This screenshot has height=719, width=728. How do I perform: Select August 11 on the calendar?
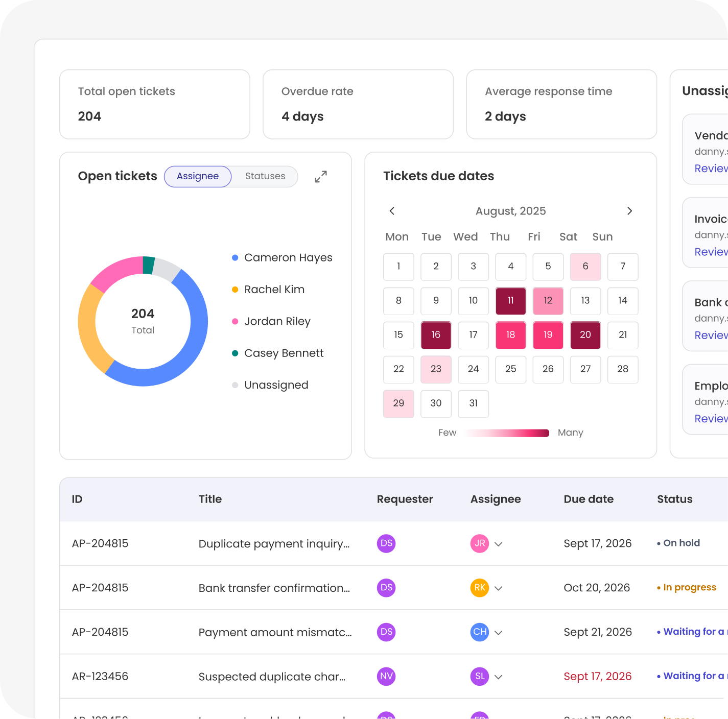click(x=510, y=301)
